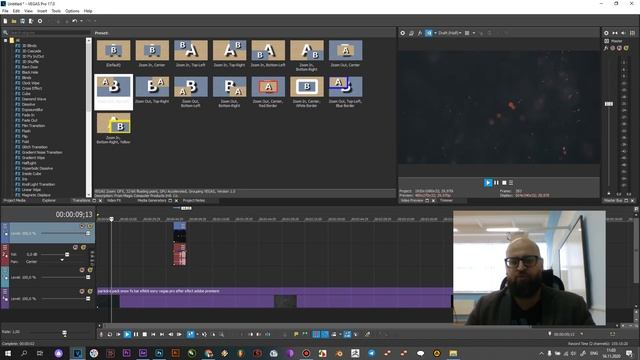The height and width of the screenshot is (360, 640).
Task: Click the Master FX icon
Action: 606,48
